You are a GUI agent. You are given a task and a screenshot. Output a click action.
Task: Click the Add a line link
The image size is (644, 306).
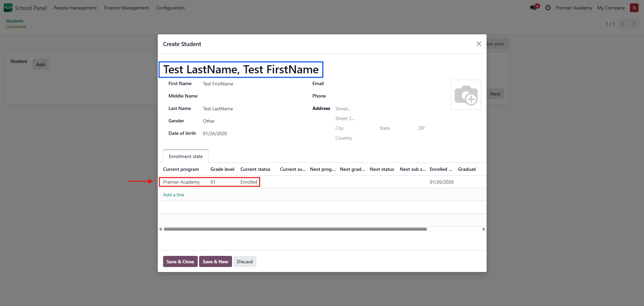pos(174,195)
